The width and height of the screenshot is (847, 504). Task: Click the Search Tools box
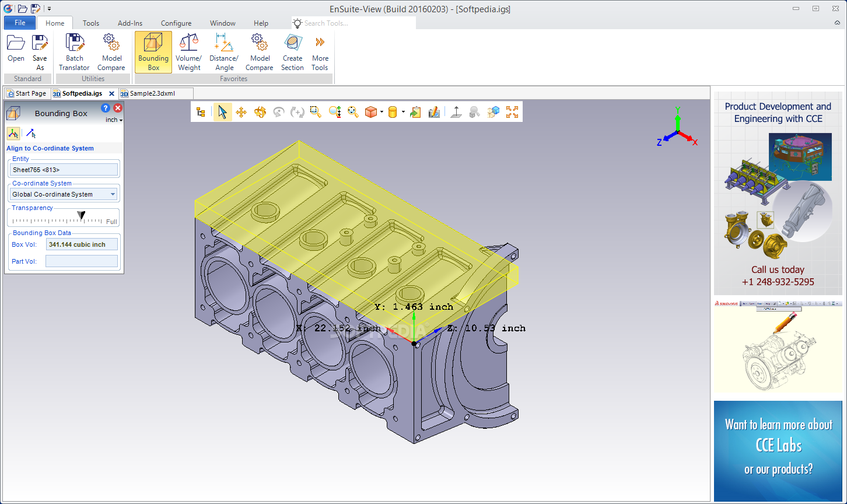(354, 23)
